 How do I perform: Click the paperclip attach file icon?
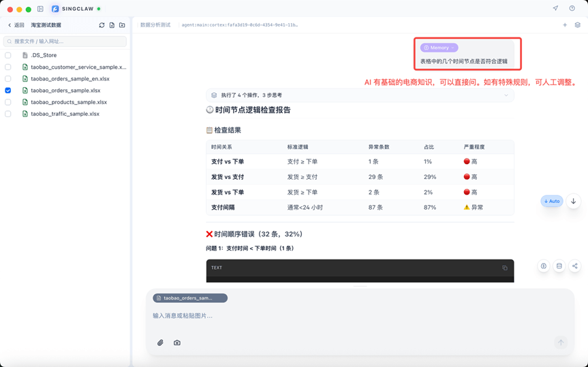[160, 342]
